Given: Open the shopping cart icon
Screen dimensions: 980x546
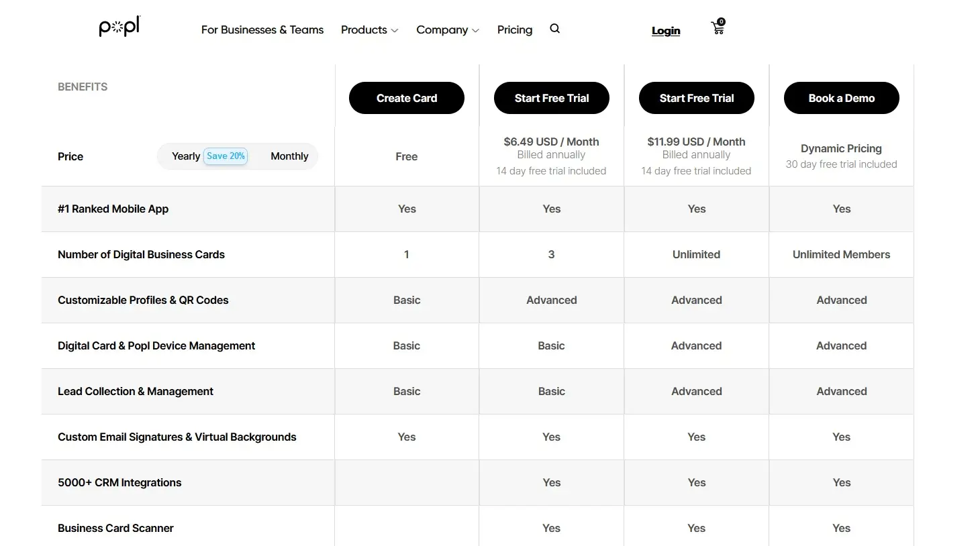Looking at the screenshot, I should [717, 29].
